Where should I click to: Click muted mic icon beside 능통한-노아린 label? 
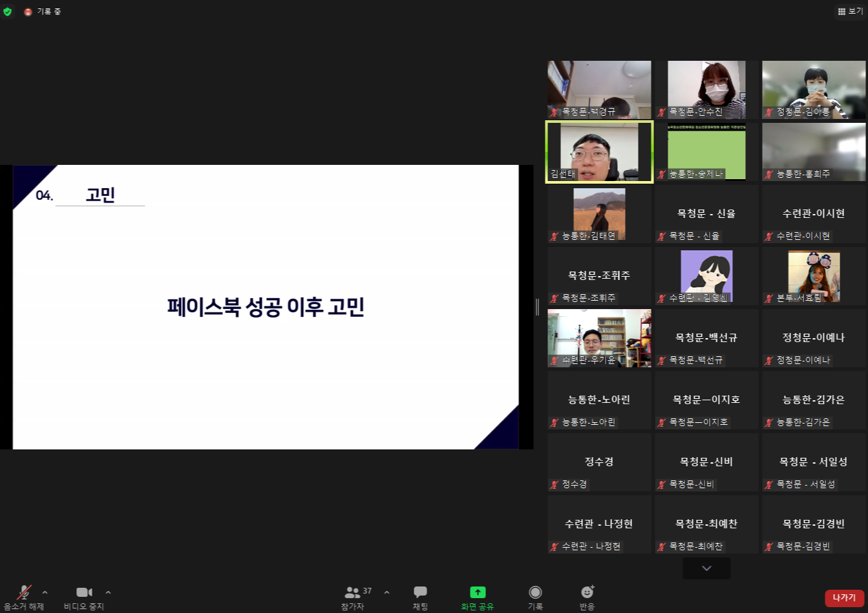point(555,422)
